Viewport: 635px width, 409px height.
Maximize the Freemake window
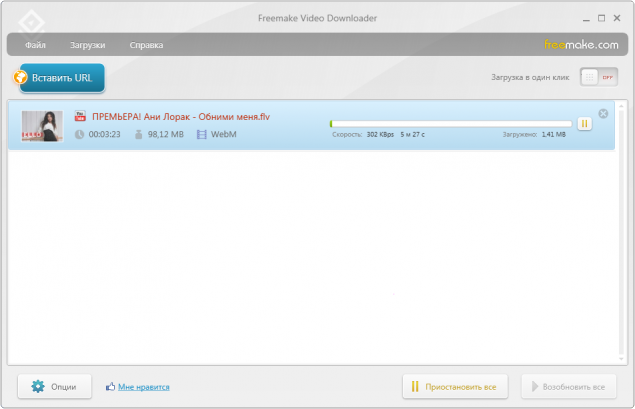coord(601,18)
